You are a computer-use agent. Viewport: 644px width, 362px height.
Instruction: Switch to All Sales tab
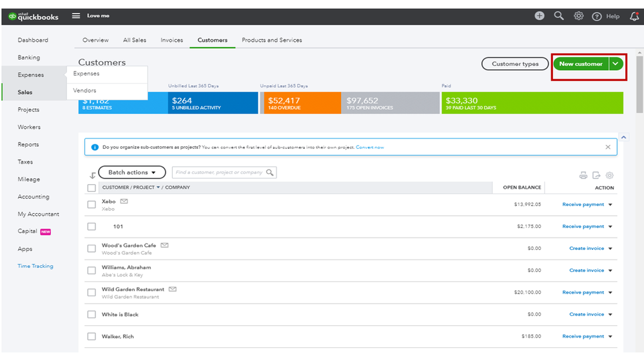(135, 40)
